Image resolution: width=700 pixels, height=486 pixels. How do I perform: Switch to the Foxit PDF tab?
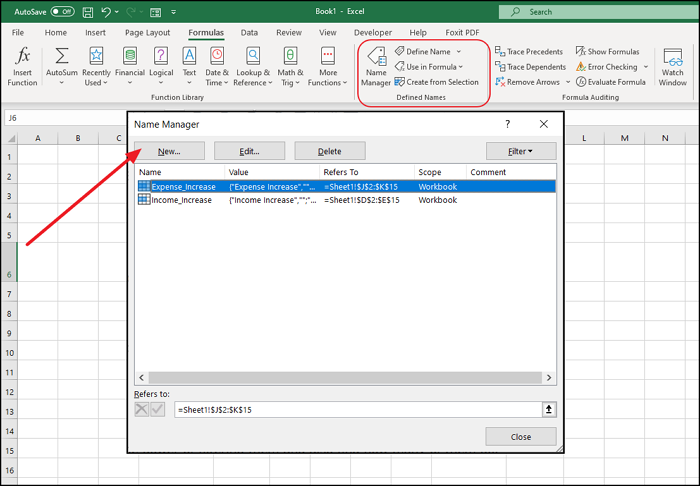462,33
